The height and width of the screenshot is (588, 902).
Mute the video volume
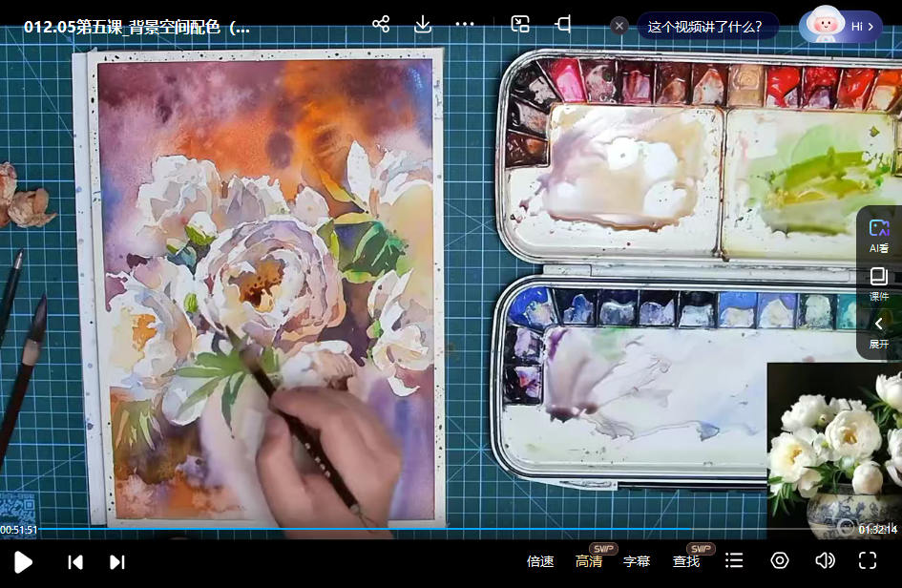coord(825,561)
